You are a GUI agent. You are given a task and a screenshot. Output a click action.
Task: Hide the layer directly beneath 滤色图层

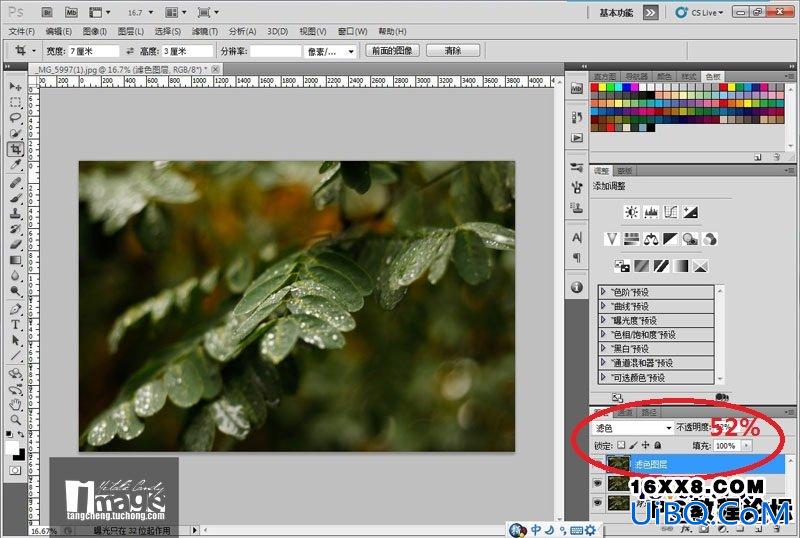pyautogui.click(x=597, y=483)
